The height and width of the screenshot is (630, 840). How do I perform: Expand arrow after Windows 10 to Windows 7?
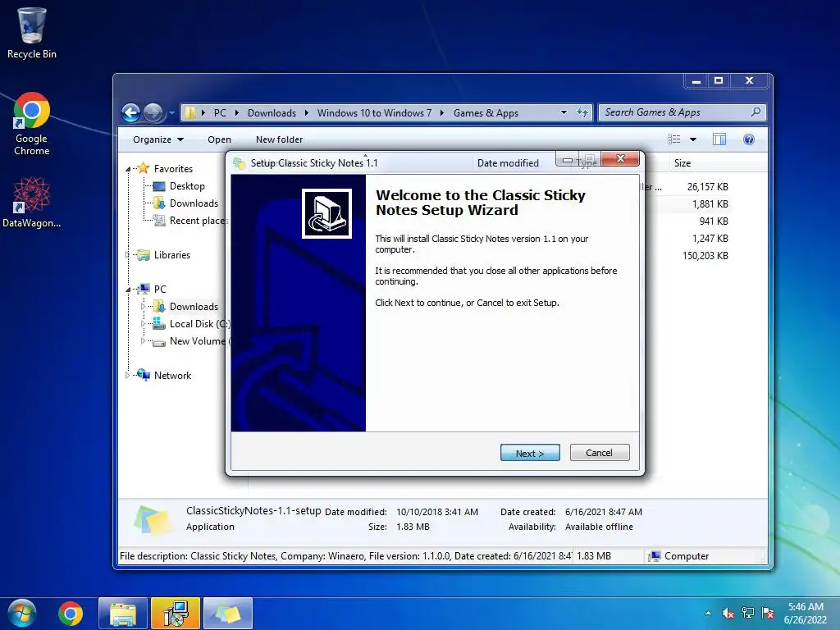[442, 113]
